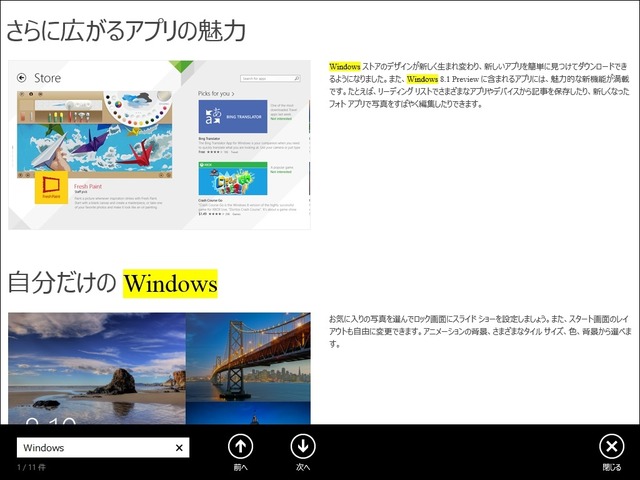Click the previous match (前へ) arrow button
The width and height of the screenshot is (640, 480).
240,446
